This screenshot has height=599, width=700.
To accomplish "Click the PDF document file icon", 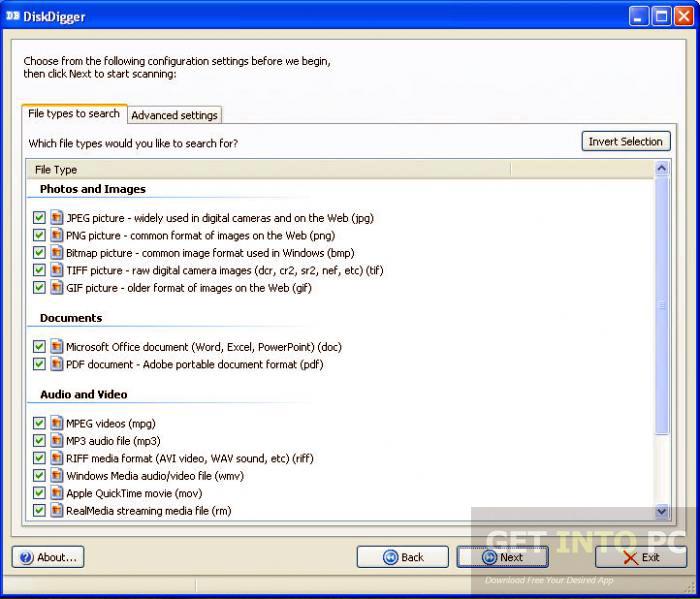I will point(56,364).
